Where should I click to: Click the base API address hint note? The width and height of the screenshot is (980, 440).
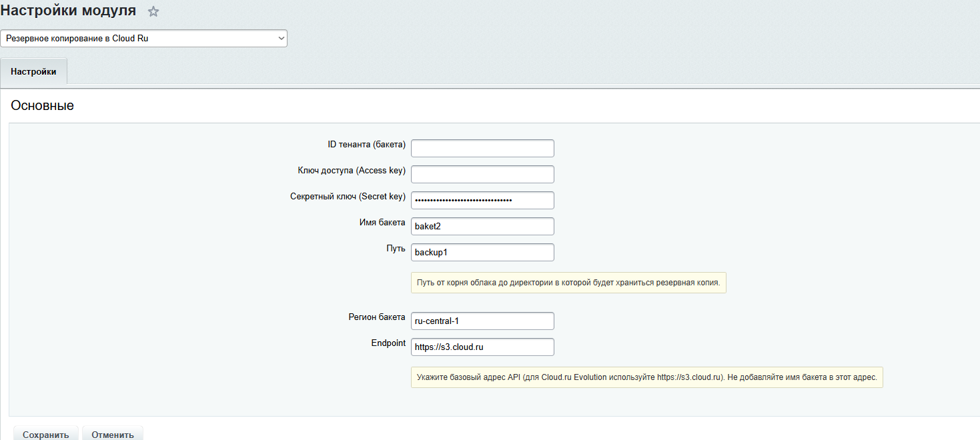[646, 377]
